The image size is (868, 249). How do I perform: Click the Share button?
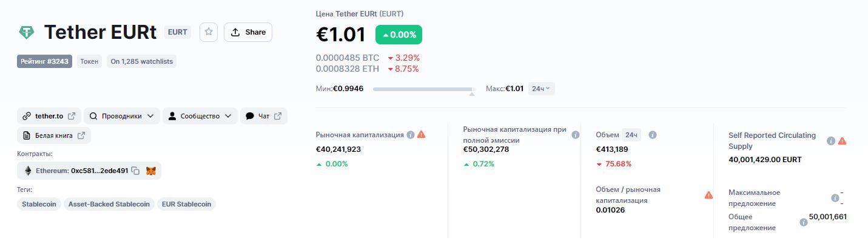coord(248,32)
